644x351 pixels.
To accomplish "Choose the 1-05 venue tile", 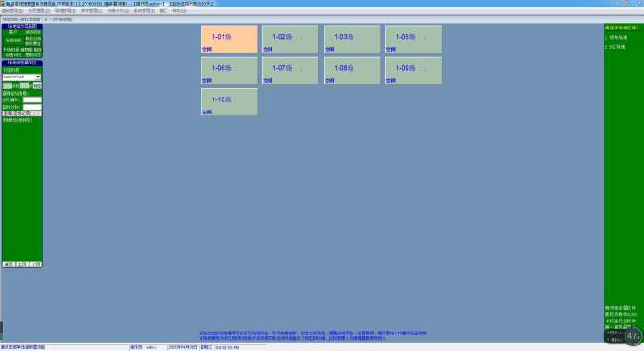I will 414,39.
